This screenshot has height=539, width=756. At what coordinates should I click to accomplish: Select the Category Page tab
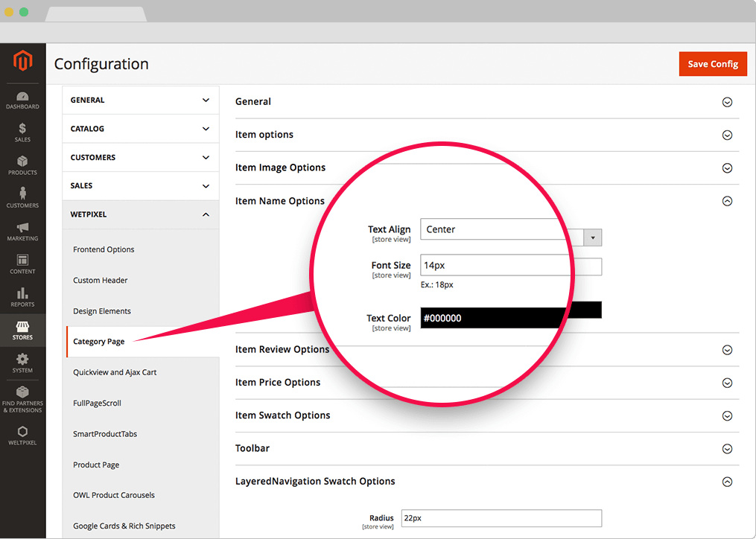(x=99, y=342)
